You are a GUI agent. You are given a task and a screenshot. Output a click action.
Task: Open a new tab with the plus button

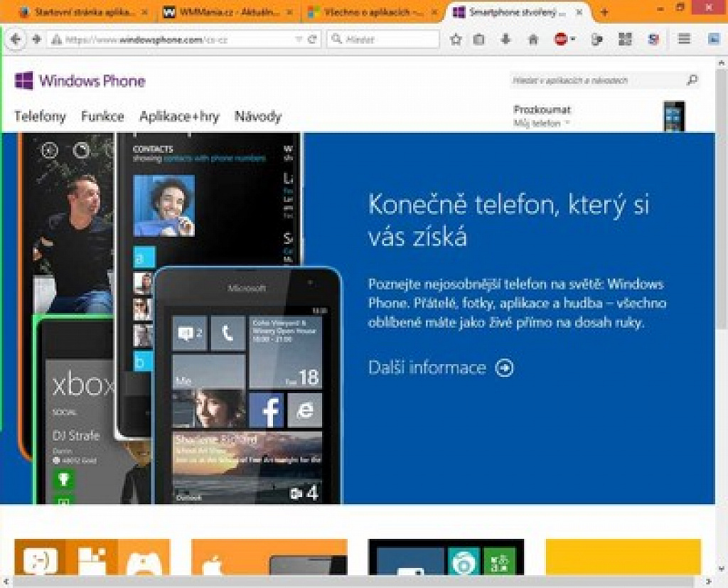point(604,13)
